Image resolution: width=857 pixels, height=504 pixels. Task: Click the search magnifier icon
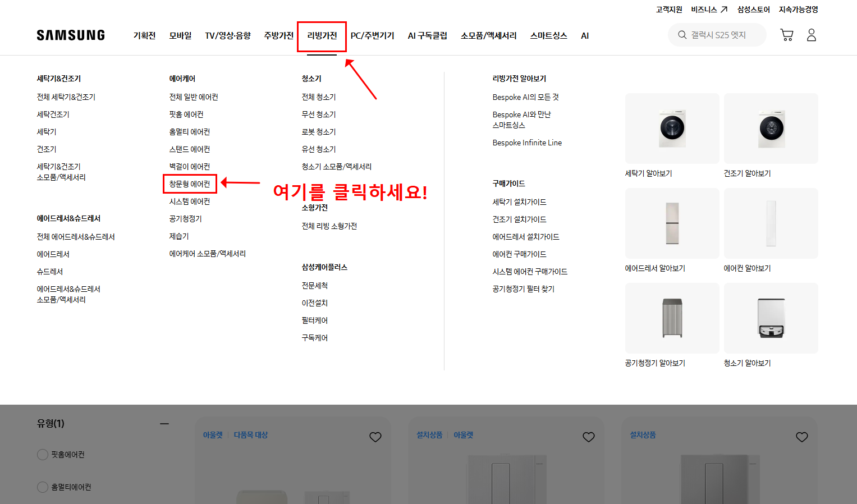681,34
